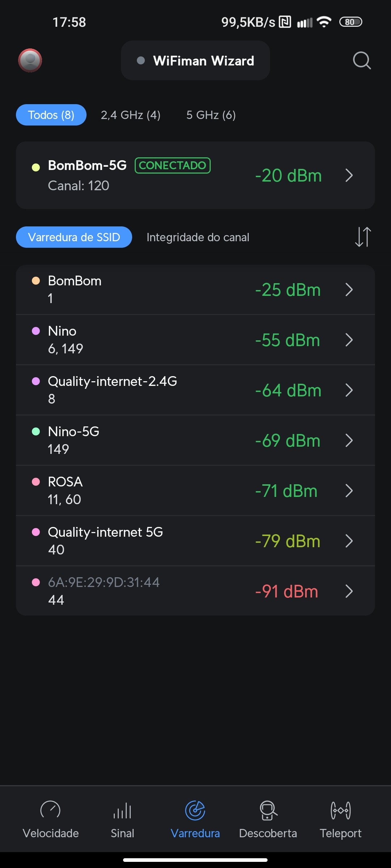Filter networks by 5 GHz (6)
The width and height of the screenshot is (391, 868).
point(211,115)
